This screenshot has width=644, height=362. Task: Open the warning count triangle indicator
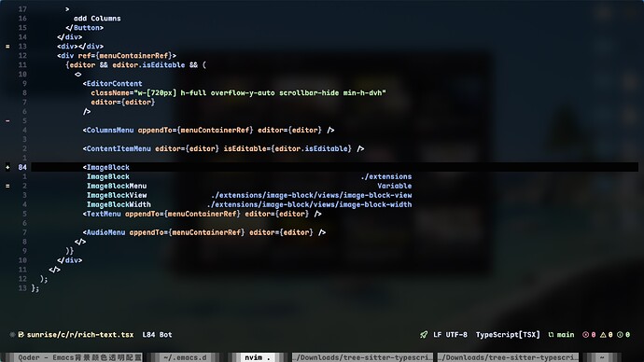tap(607, 335)
